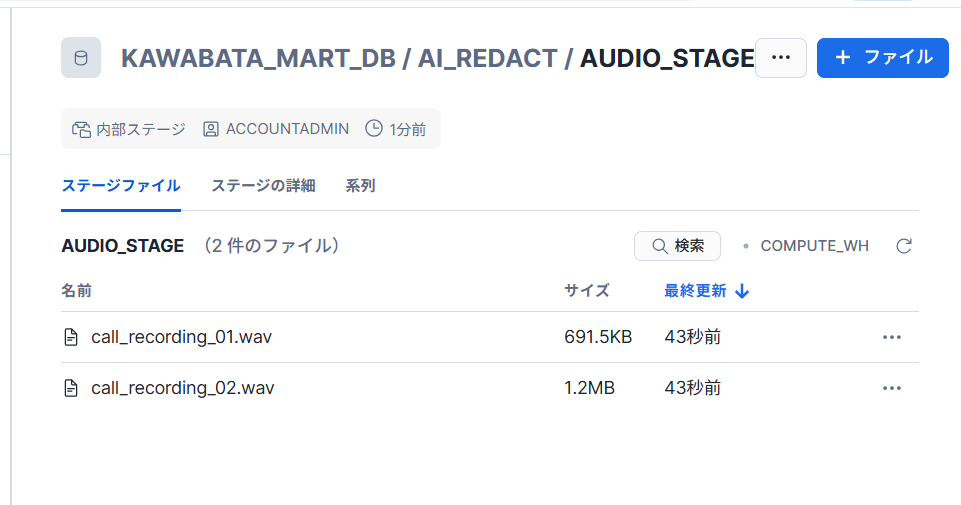Open the ステージの詳細 tab
961x505 pixels.
click(x=263, y=186)
